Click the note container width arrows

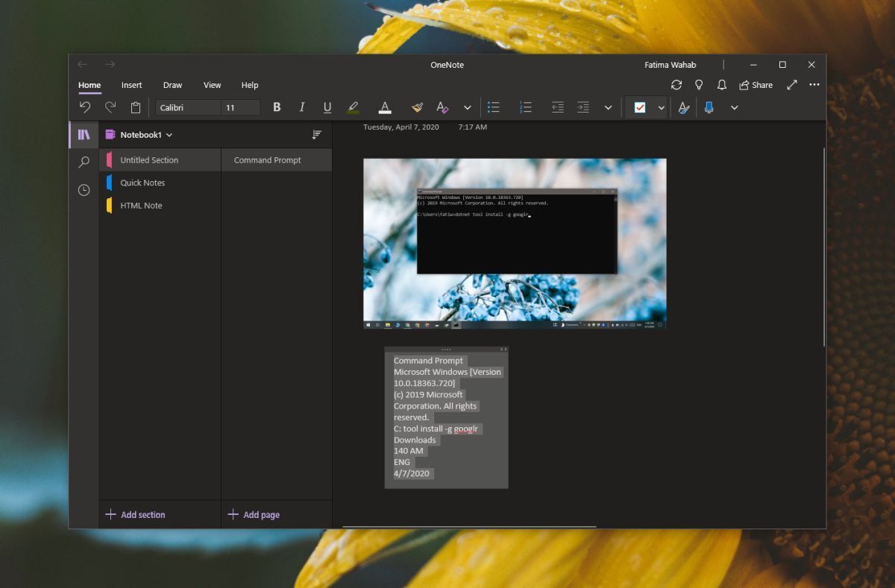tap(503, 350)
